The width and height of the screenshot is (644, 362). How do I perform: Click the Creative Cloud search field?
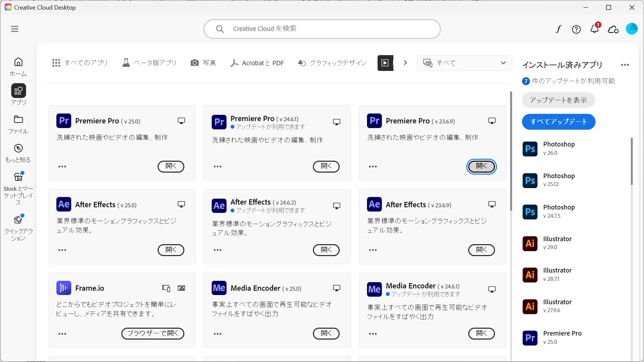[x=322, y=29]
